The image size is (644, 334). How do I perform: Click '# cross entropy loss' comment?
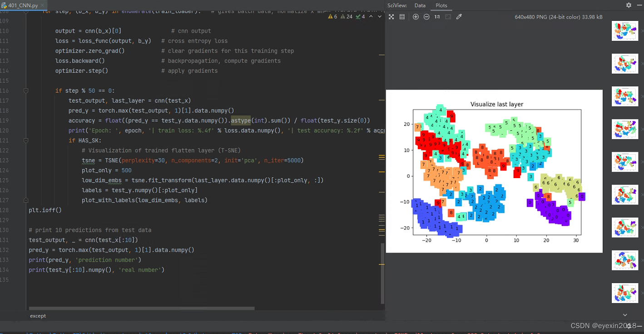coord(194,41)
